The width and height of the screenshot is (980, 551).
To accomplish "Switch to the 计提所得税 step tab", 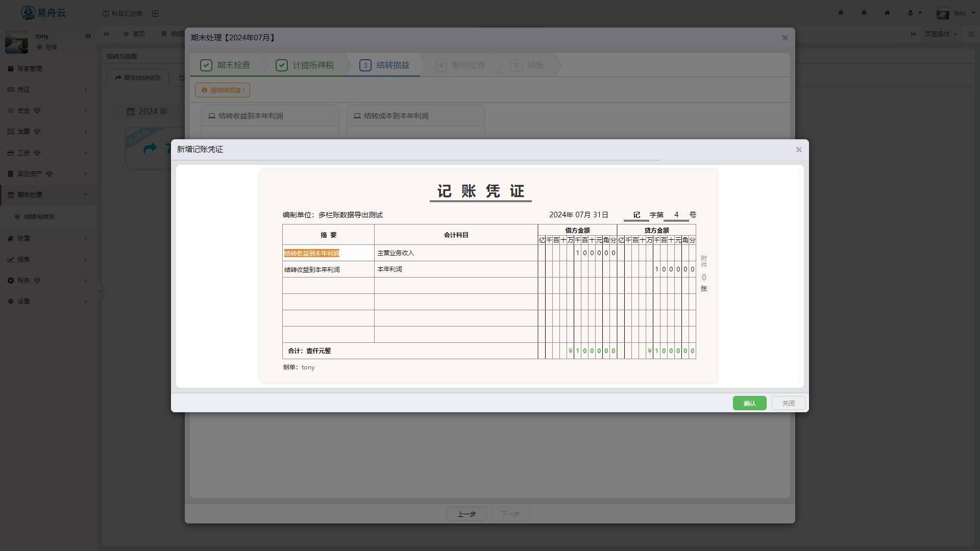I will (x=305, y=65).
